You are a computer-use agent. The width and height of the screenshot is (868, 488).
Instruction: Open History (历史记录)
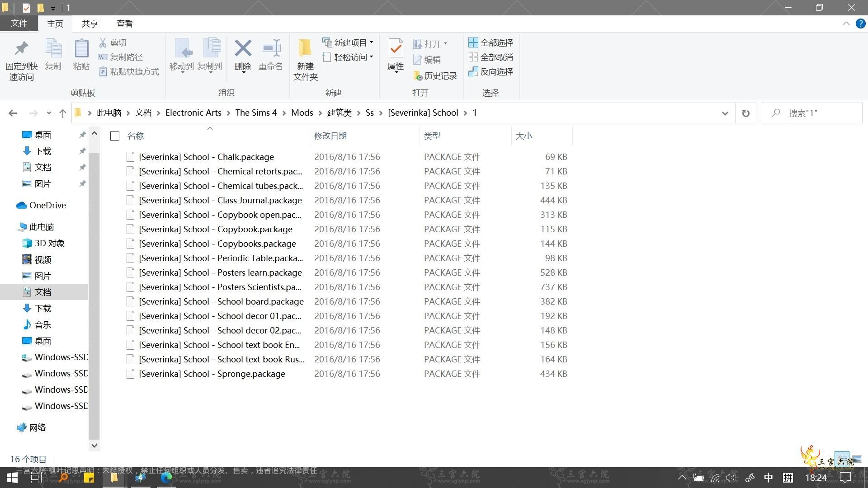coord(435,76)
